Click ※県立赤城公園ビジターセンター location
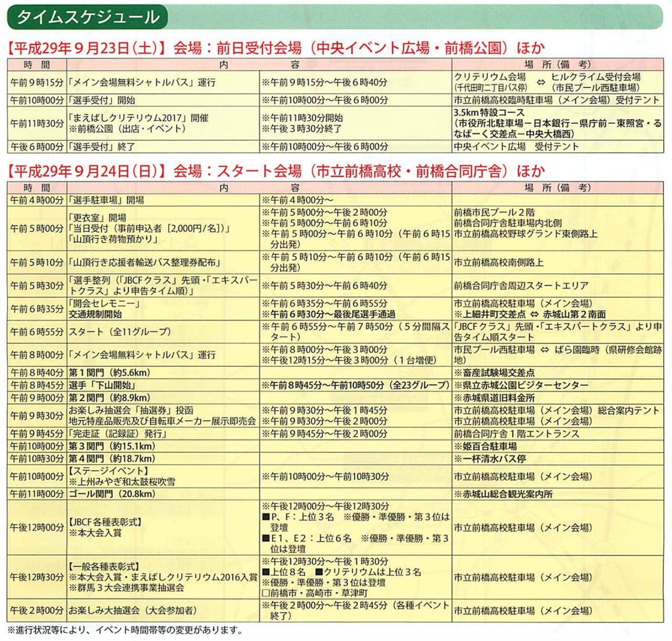This screenshot has width=672, height=641. [521, 385]
